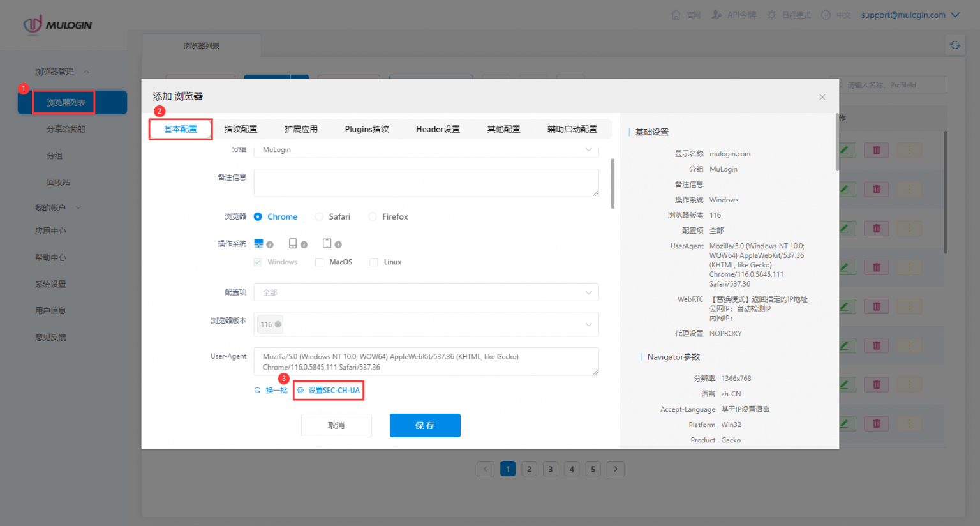Image resolution: width=980 pixels, height=526 pixels.
Task: Choose the tablet device icon
Action: click(x=293, y=243)
